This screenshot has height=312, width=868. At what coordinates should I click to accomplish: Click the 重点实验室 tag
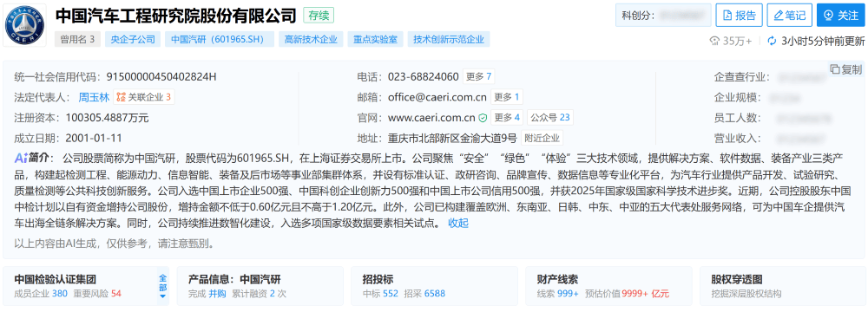click(x=376, y=39)
